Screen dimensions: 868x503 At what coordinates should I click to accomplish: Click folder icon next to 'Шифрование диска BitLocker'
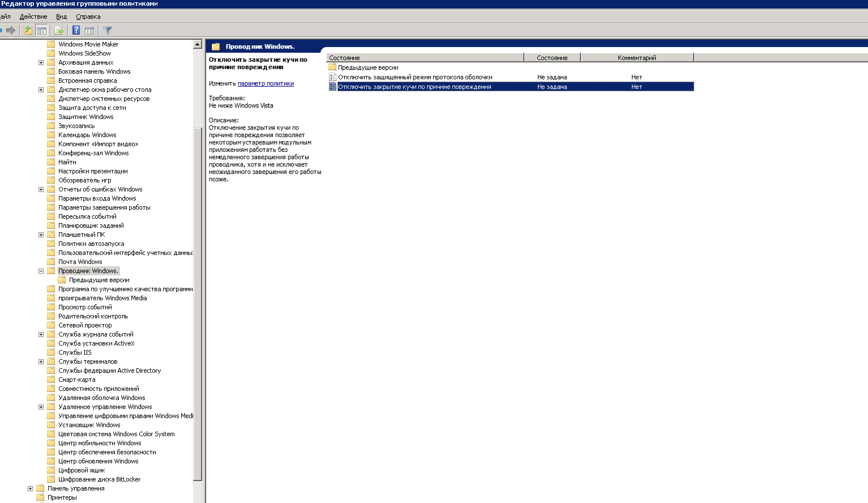[x=51, y=479]
